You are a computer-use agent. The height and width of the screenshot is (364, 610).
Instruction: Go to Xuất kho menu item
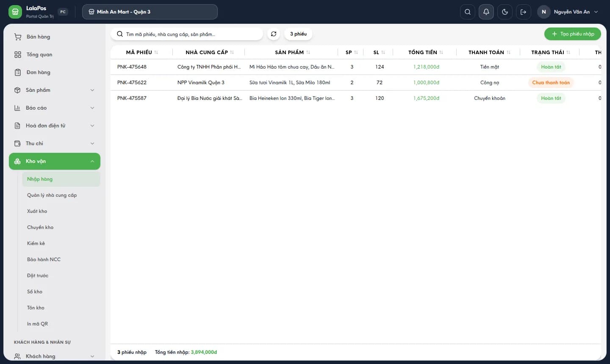click(x=61, y=211)
